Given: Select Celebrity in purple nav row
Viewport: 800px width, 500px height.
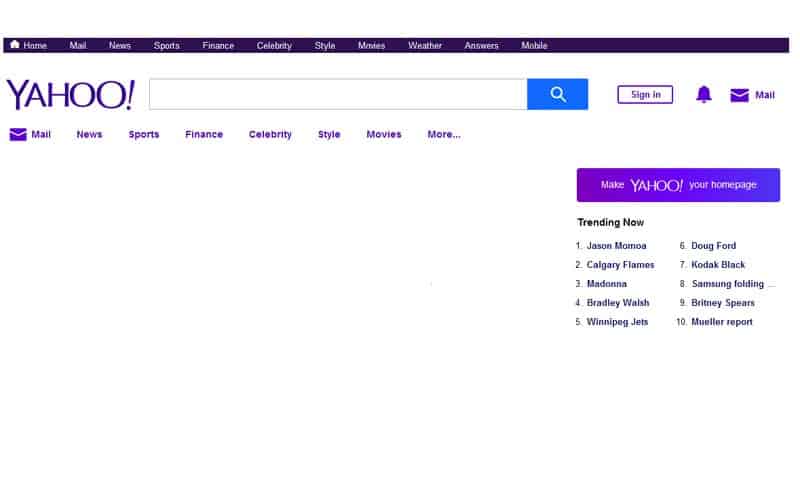Looking at the screenshot, I should [x=270, y=134].
